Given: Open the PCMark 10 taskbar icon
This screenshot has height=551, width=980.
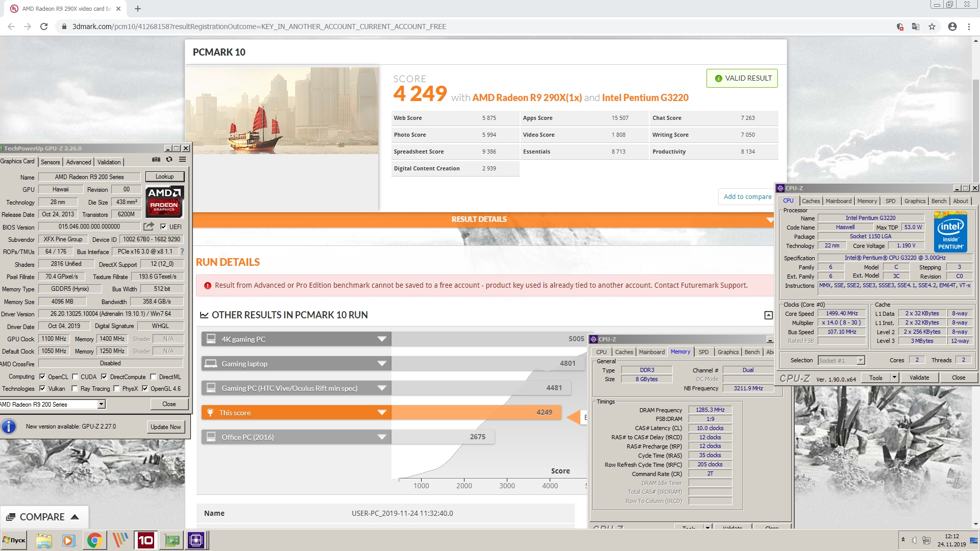Looking at the screenshot, I should pos(145,540).
